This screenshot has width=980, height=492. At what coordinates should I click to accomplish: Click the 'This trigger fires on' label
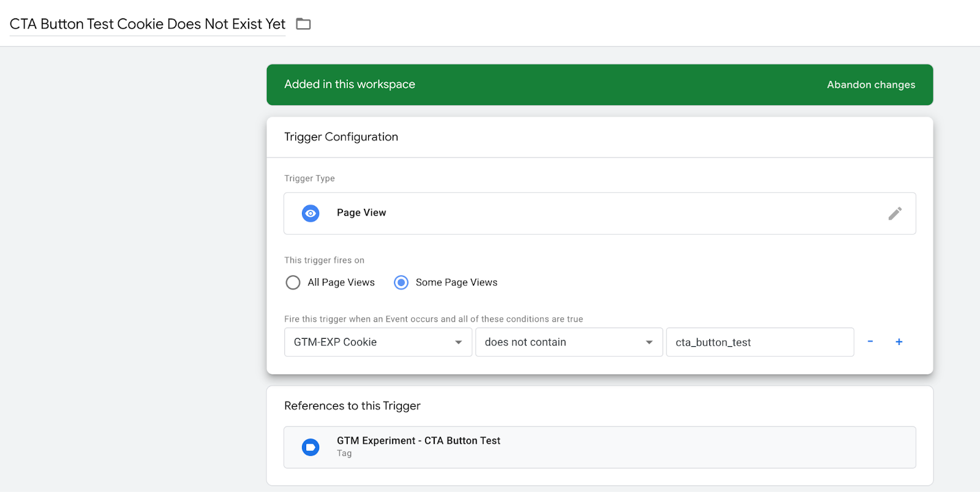324,260
